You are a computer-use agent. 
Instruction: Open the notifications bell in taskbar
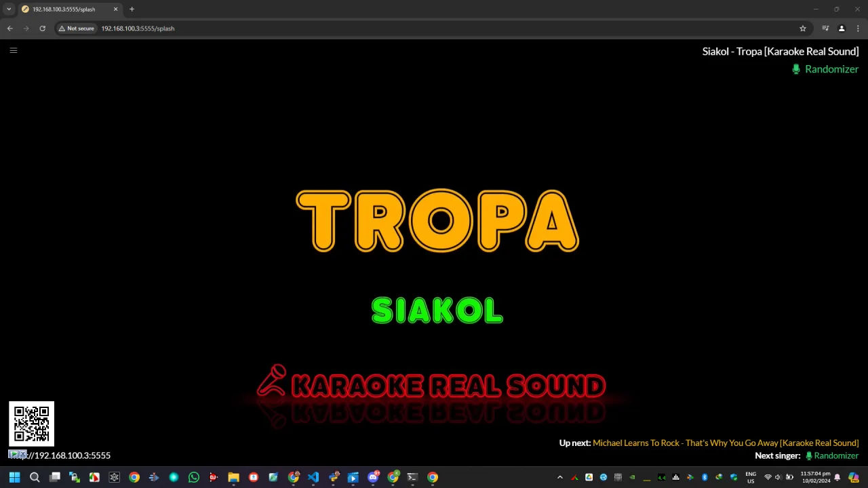pyautogui.click(x=837, y=478)
